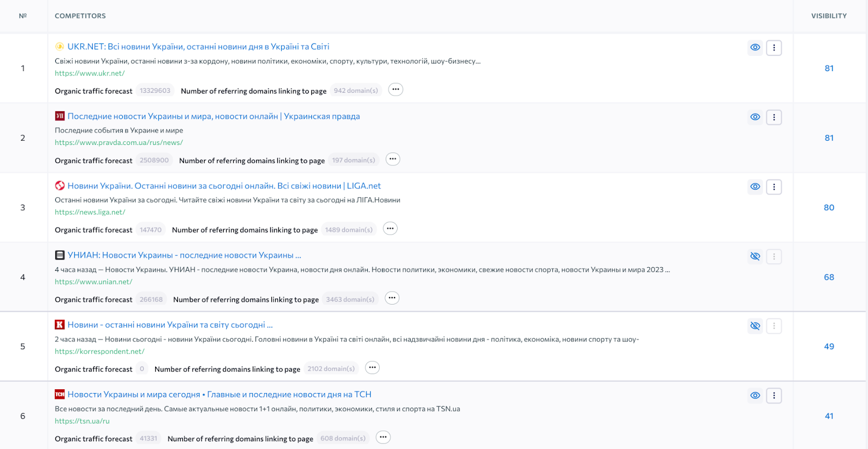
Task: Expand more metrics for UKR.NET row
Action: [x=395, y=90]
